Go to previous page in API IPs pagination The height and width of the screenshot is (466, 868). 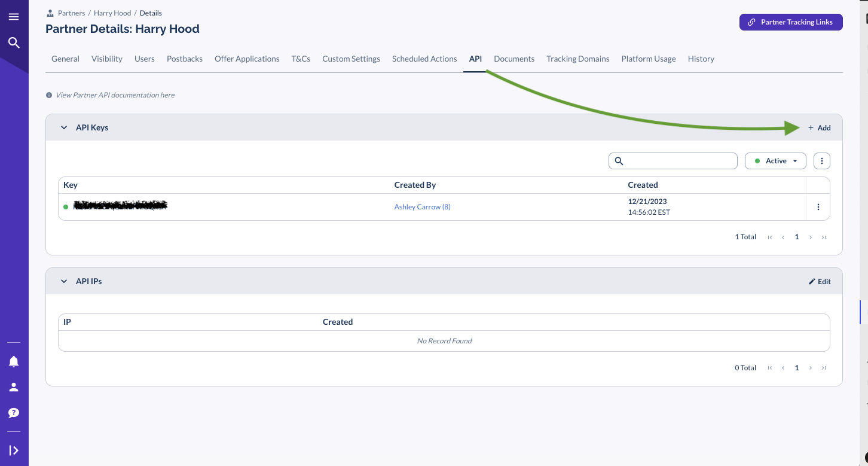pos(783,368)
